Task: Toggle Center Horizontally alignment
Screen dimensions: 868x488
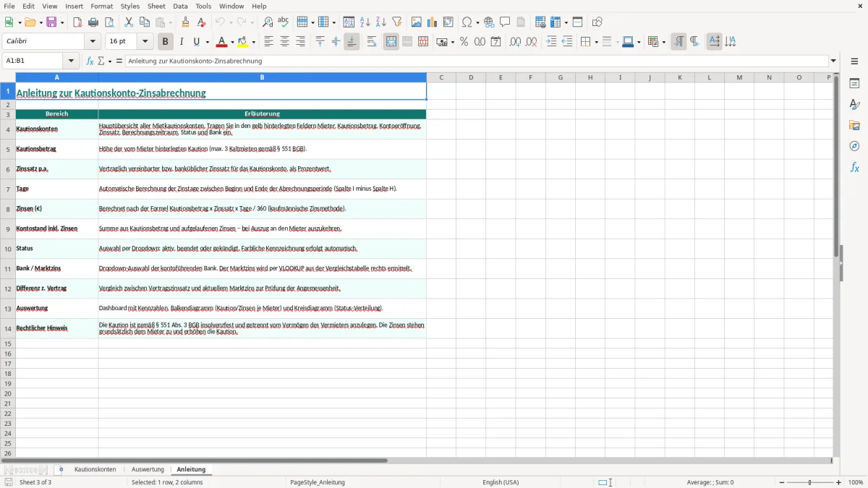Action: [x=284, y=42]
